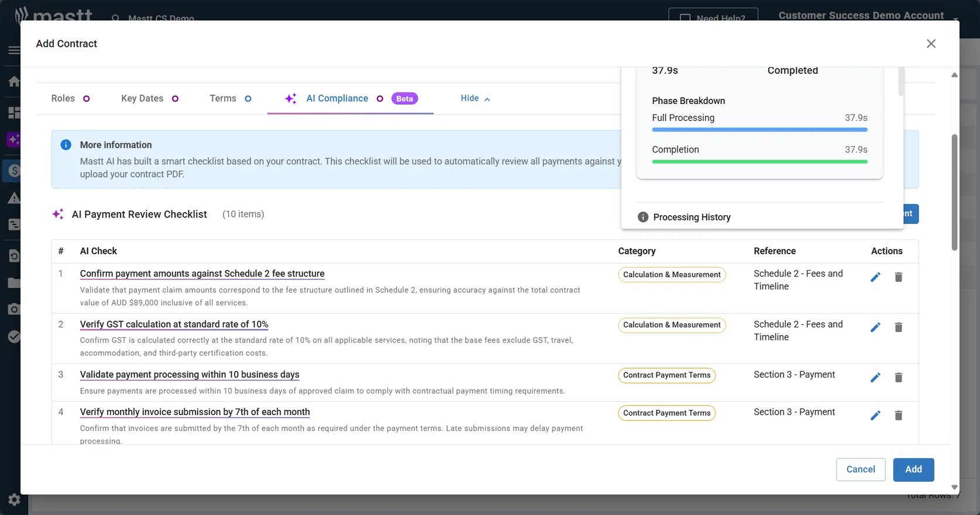
Task: Click the Calculation & Measurement tag in row 1
Action: [x=672, y=275]
